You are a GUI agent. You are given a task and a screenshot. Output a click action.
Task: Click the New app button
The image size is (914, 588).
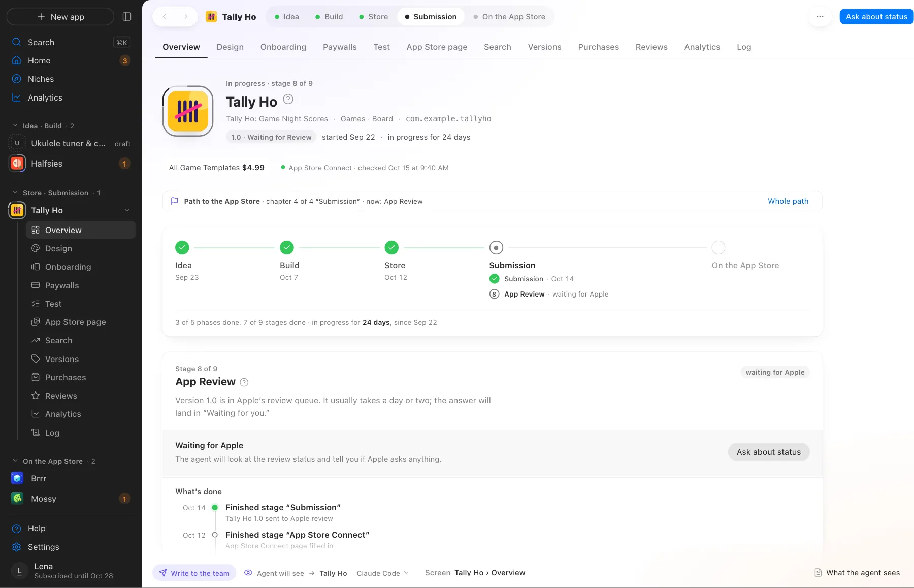tap(60, 17)
